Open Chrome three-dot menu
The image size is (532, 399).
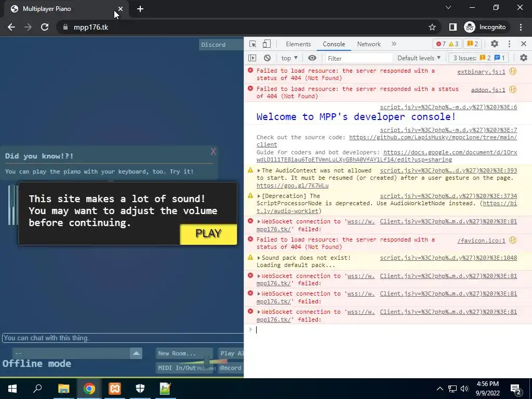(521, 27)
